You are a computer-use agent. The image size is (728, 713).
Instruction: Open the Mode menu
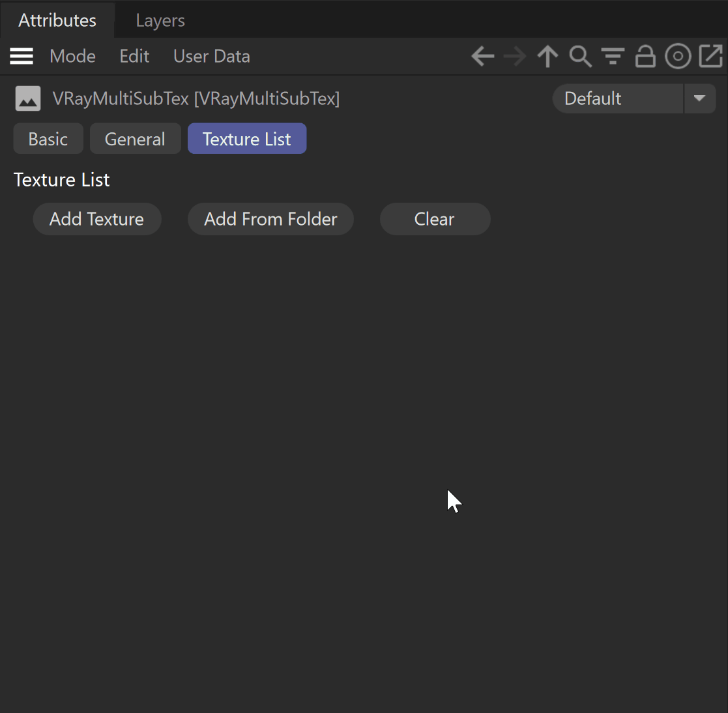click(x=72, y=57)
